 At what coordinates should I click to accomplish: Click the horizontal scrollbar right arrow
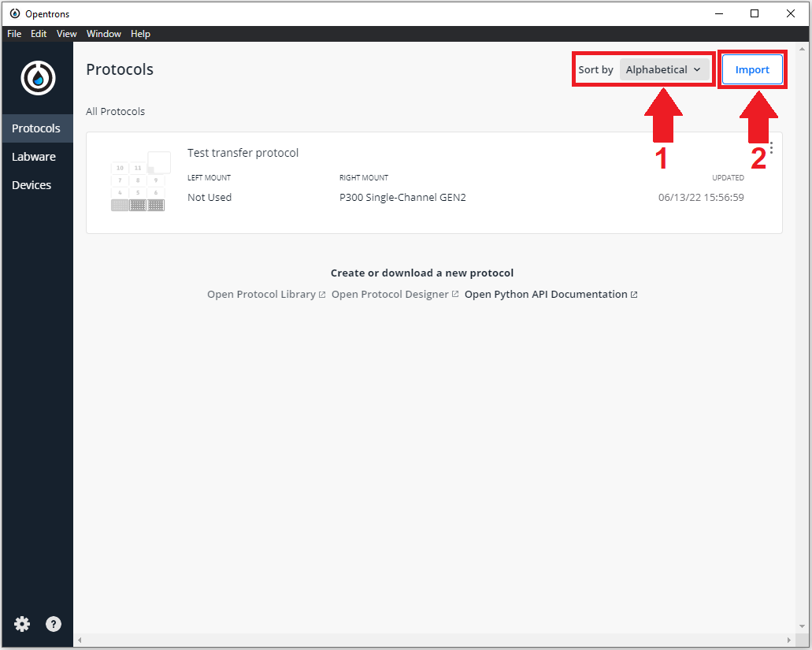789,641
